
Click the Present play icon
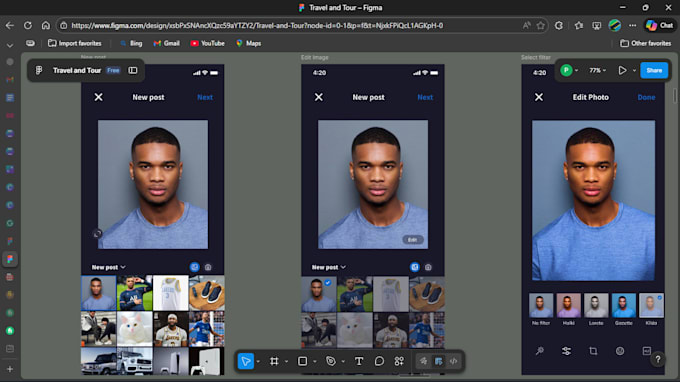pos(622,70)
